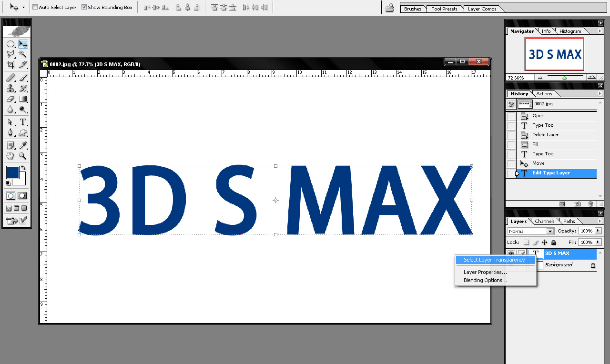610x364 pixels.
Task: Open the Brushes palette well tab
Action: (x=412, y=9)
